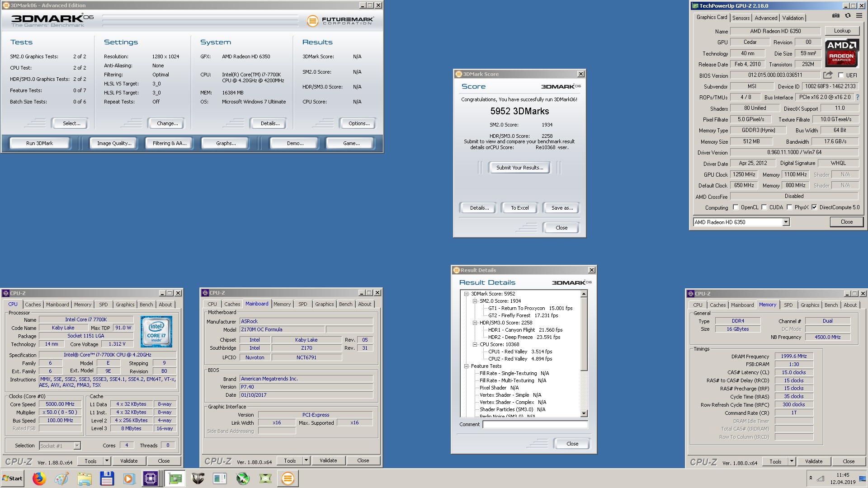Click the green globe jet taskbar icon
The height and width of the screenshot is (488, 868).
tap(243, 479)
